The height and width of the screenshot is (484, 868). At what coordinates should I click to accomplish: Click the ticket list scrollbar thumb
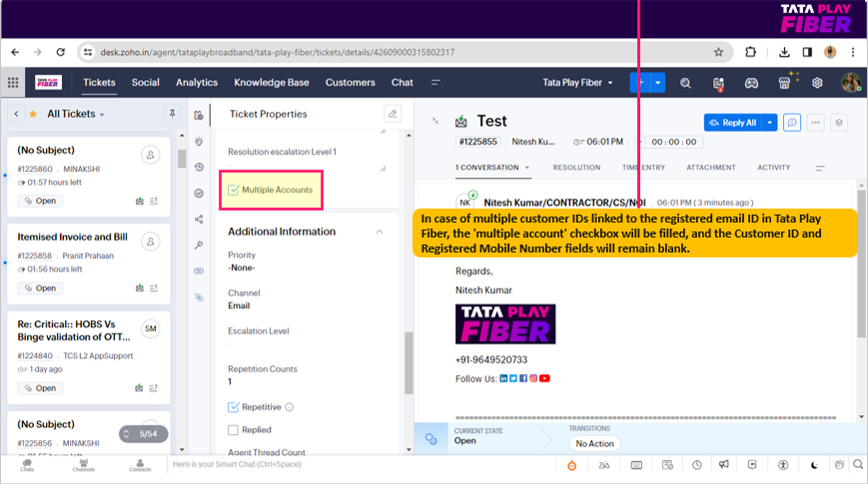tap(182, 159)
